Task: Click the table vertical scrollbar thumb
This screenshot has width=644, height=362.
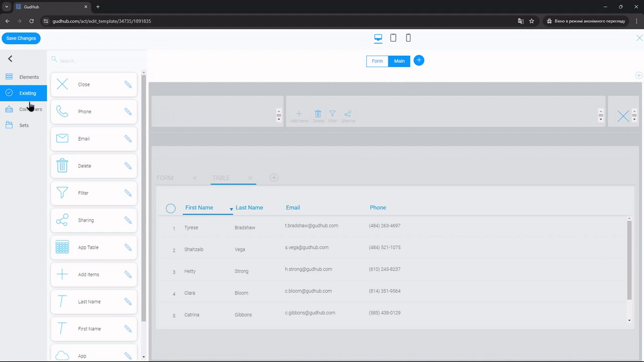Action: pyautogui.click(x=630, y=260)
